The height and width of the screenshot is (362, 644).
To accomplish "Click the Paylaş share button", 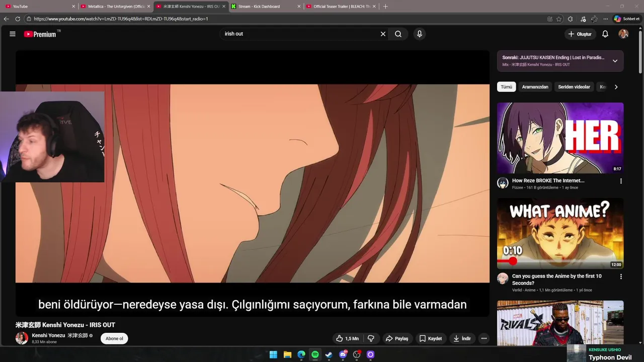I will tap(397, 338).
